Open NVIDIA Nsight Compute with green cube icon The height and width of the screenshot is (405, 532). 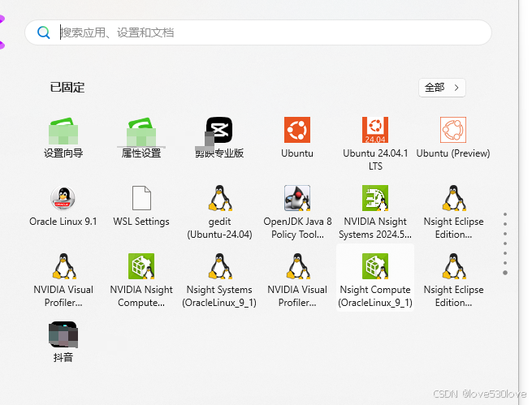[141, 280]
